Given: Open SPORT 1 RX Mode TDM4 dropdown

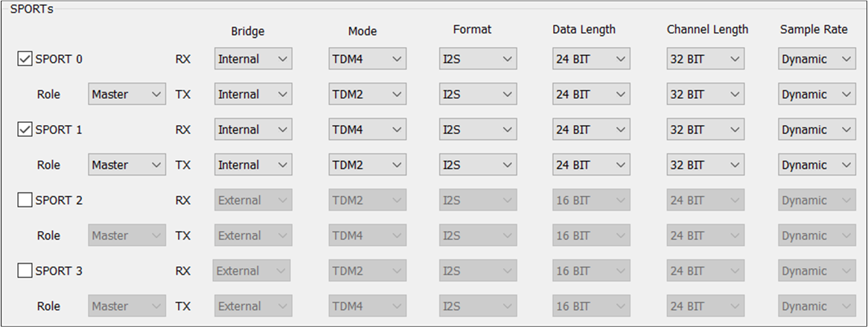Looking at the screenshot, I should tap(368, 130).
